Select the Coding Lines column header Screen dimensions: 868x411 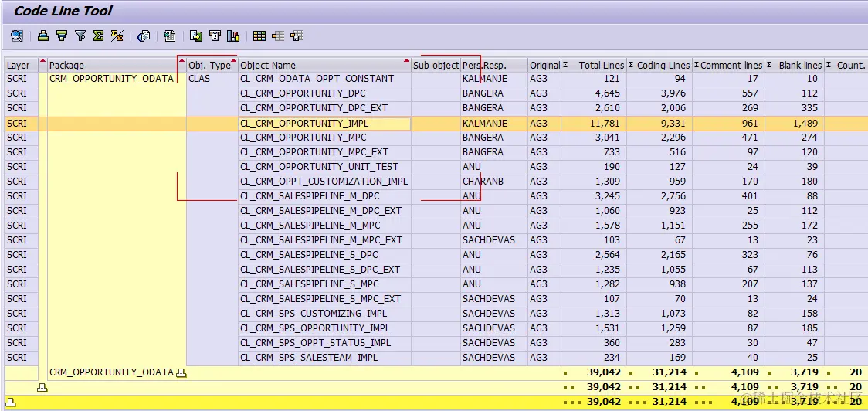click(659, 65)
